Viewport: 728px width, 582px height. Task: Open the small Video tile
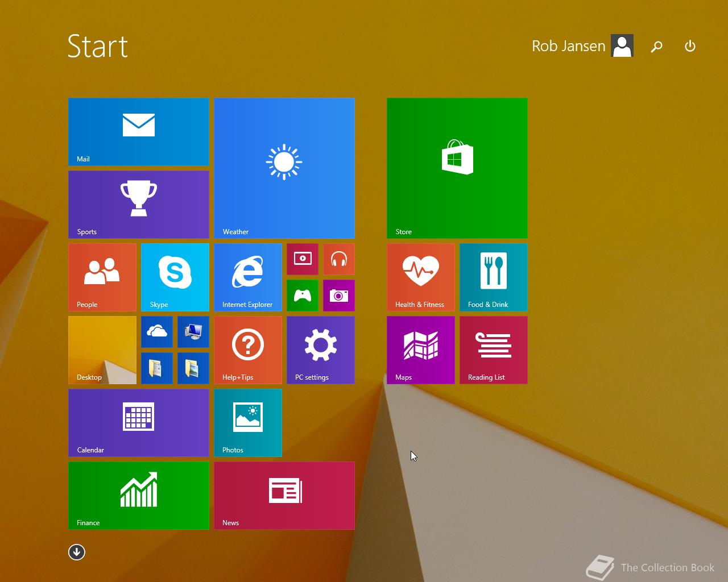(x=303, y=259)
